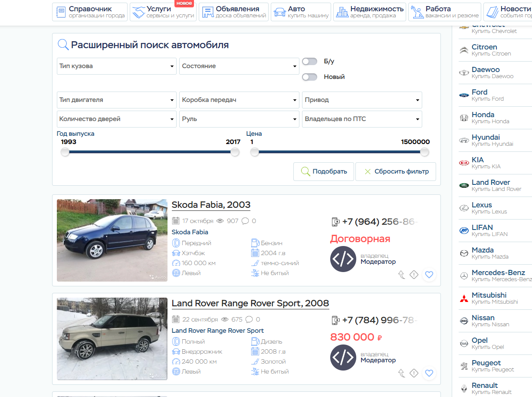This screenshot has height=397, width=532.
Task: Select the Привод drive type dropdown
Action: point(362,100)
